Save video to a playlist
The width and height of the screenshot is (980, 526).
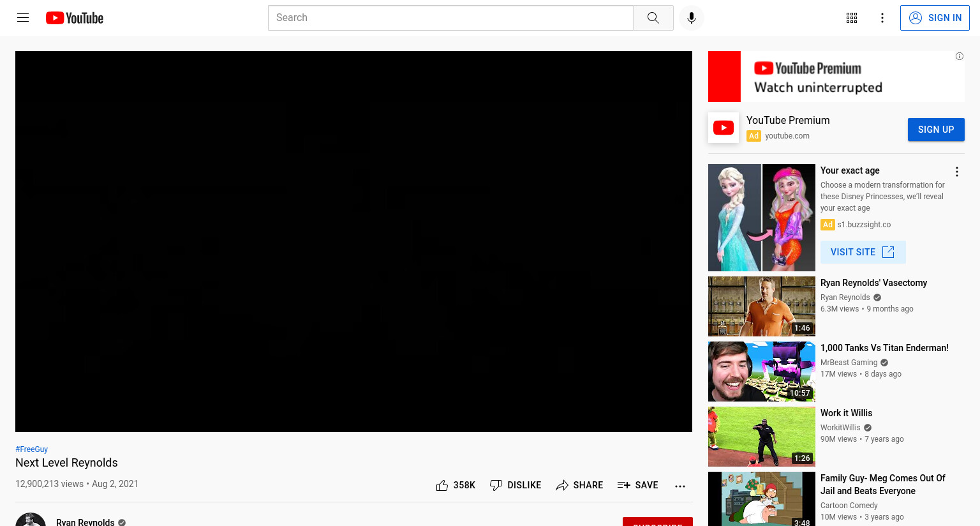638,485
